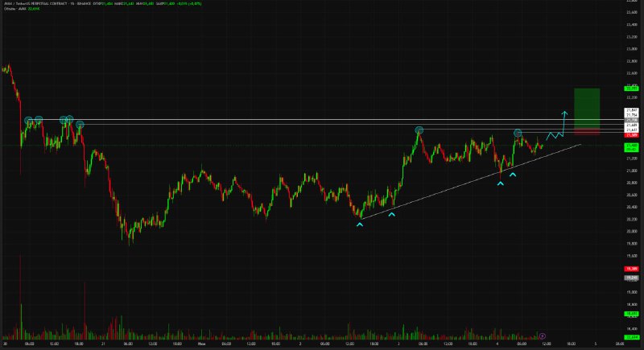Click the date label 5 on time axis
This screenshot has width=644, height=350.
coord(595,344)
